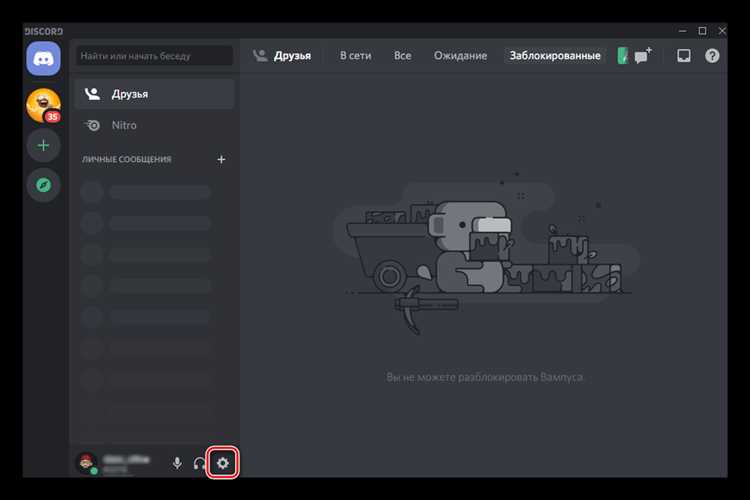Switch to Заблокированные tab
Image resolution: width=750 pixels, height=500 pixels.
click(x=555, y=56)
